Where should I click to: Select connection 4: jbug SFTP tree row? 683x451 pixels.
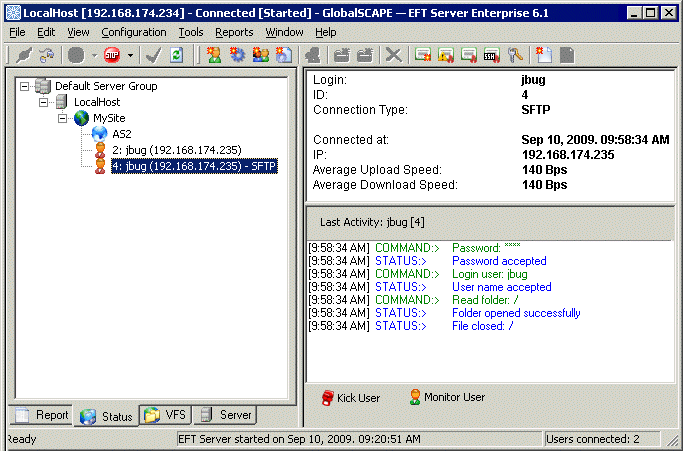click(x=194, y=166)
